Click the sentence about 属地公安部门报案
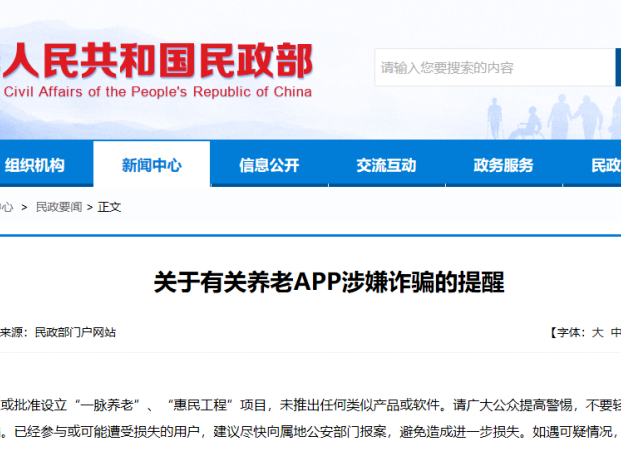This screenshot has height=466, width=621. [x=265, y=432]
